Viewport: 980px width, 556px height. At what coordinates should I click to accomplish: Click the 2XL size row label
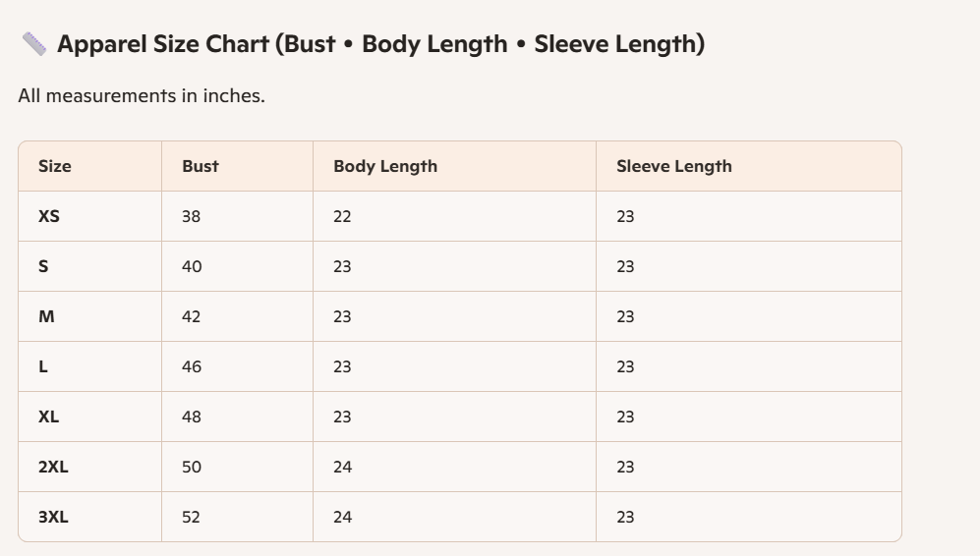53,467
